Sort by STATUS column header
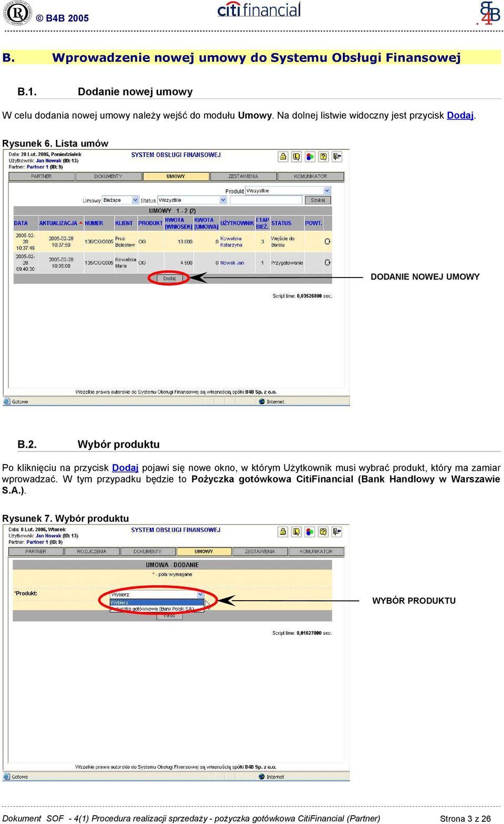 281,223
